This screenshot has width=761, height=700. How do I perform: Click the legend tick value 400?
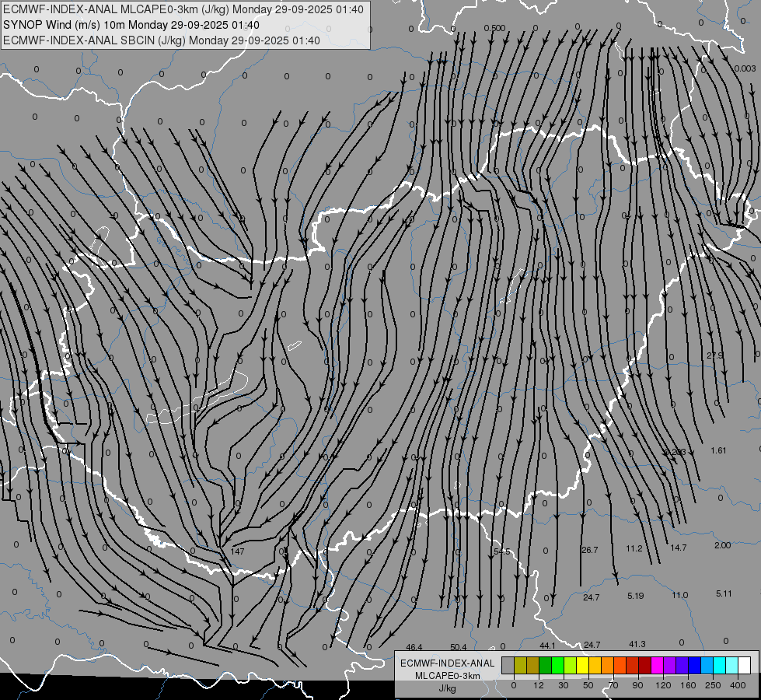pos(738,685)
